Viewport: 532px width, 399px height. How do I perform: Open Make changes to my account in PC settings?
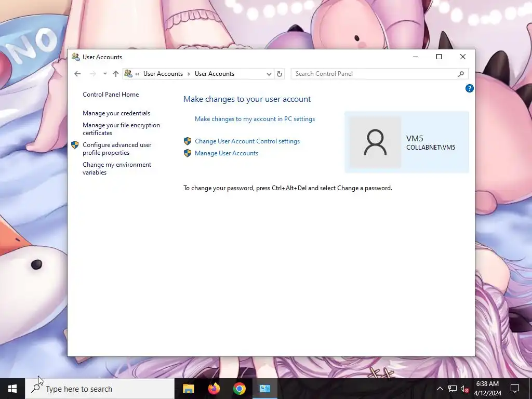[x=255, y=119]
